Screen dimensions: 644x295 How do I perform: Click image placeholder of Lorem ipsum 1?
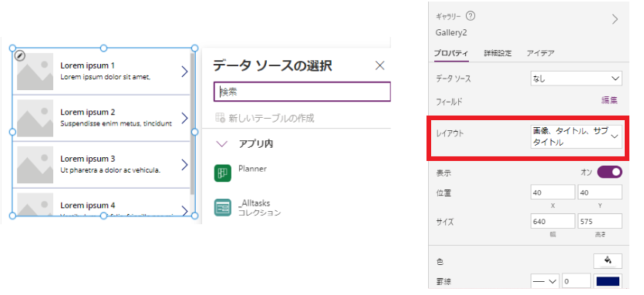pos(35,72)
